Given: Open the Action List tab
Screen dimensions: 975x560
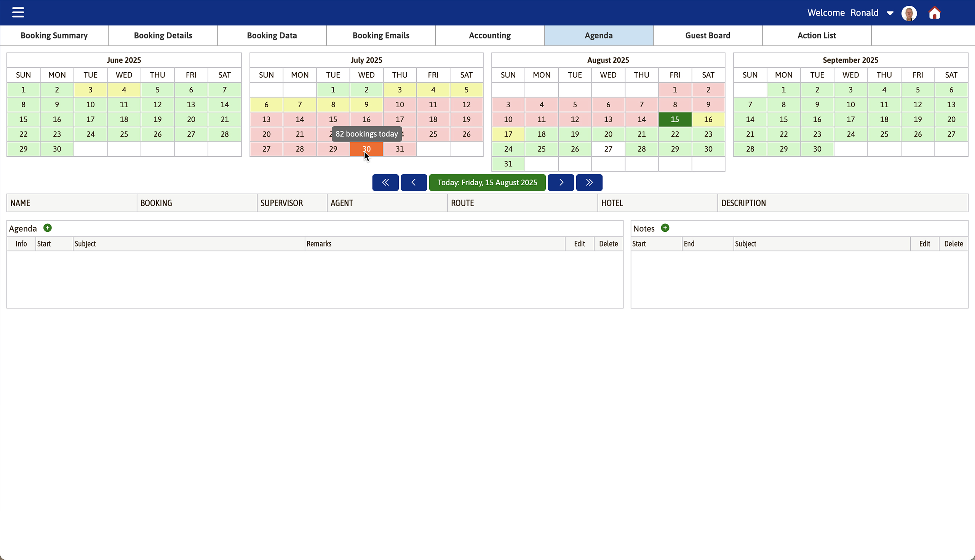Looking at the screenshot, I should point(817,35).
